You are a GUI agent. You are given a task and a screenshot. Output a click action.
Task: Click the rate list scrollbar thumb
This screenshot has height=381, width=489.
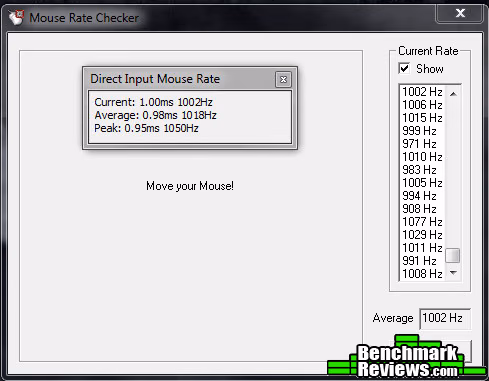(x=453, y=256)
